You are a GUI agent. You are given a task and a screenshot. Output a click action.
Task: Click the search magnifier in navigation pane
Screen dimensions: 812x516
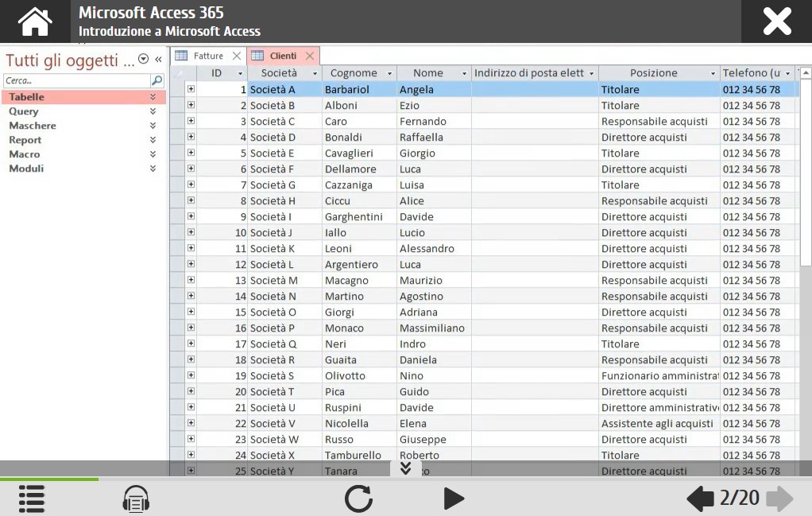pyautogui.click(x=157, y=80)
